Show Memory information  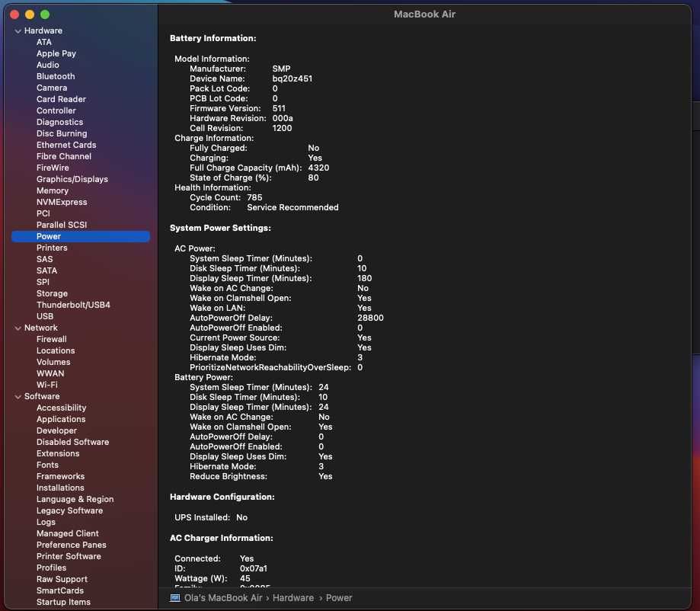click(x=53, y=190)
